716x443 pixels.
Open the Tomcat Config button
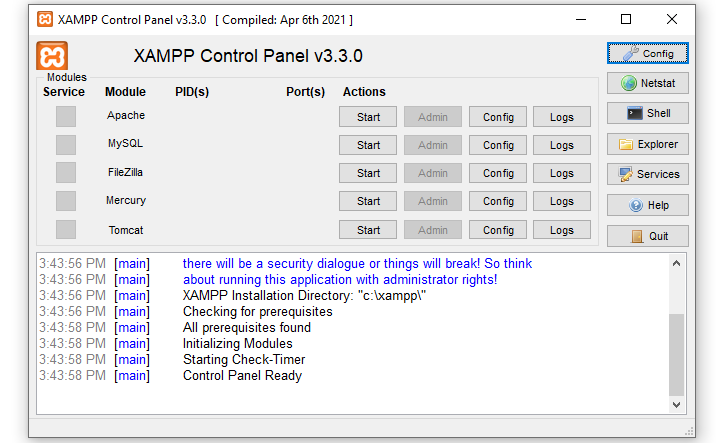(498, 230)
